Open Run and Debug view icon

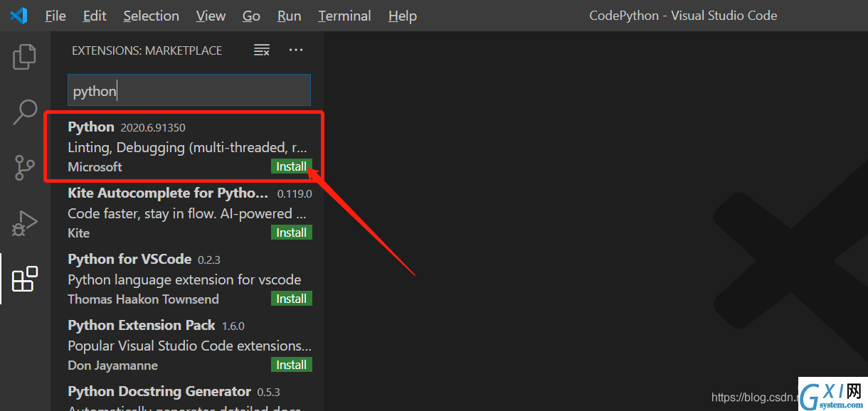(x=25, y=223)
